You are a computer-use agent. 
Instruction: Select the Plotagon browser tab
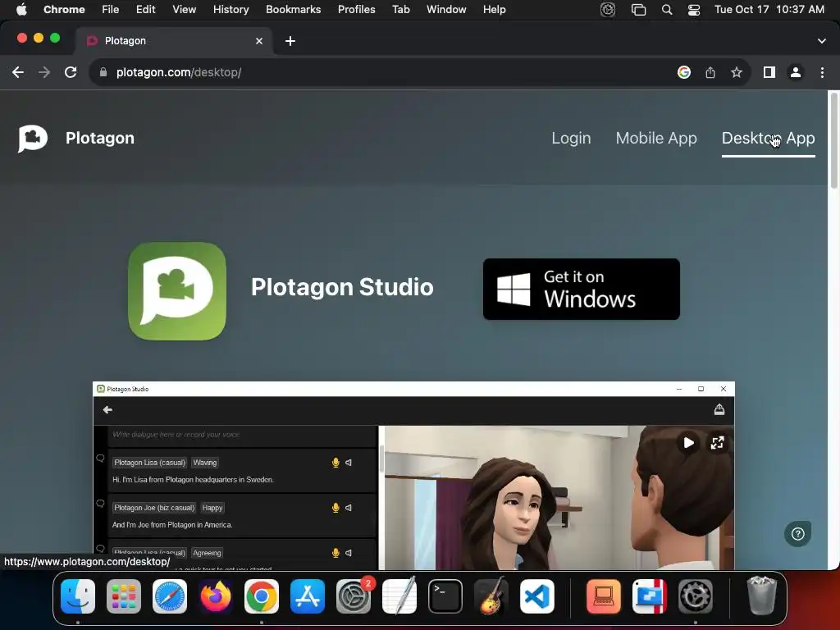(x=174, y=41)
